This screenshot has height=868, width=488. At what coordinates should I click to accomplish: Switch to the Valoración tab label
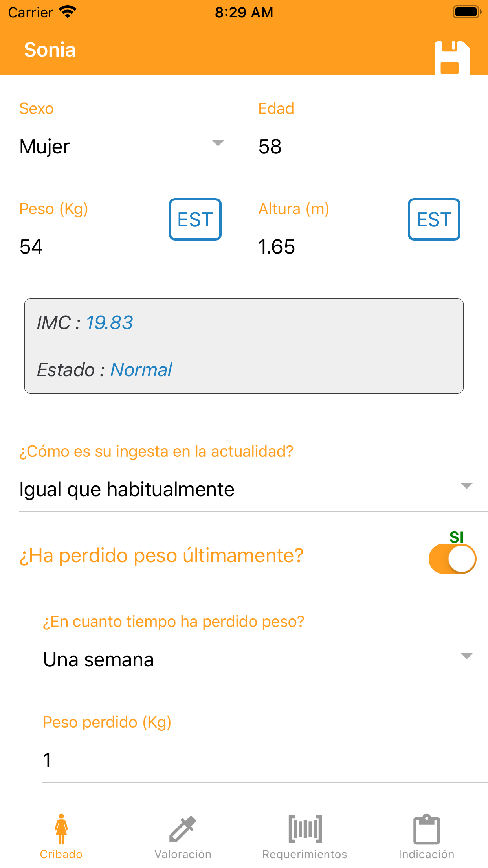coord(183,854)
